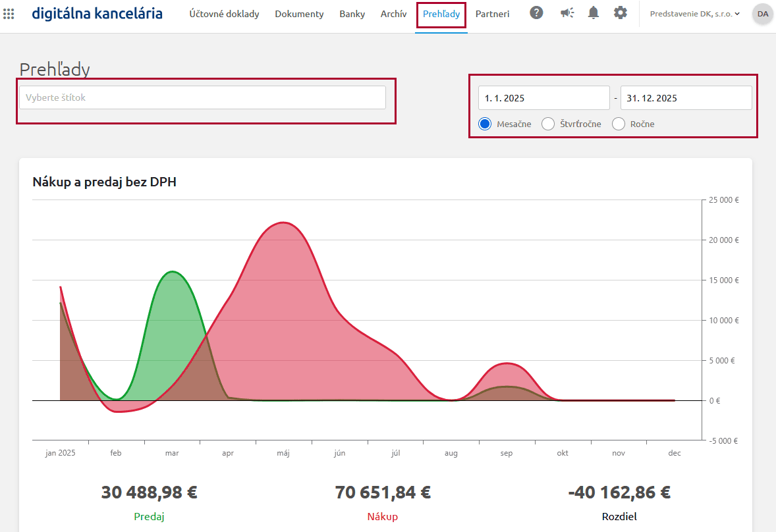Open the settings gear icon
Screen dimensions: 776x532
pos(620,13)
